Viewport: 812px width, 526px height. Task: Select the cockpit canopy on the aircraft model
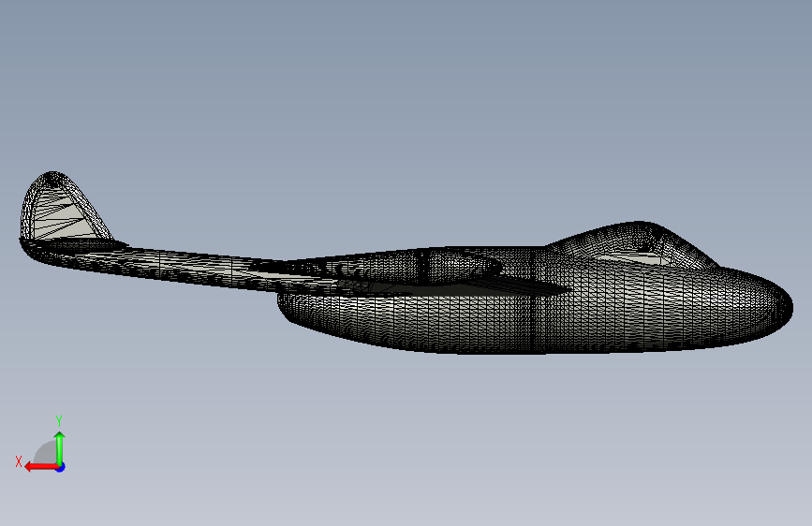click(x=633, y=245)
